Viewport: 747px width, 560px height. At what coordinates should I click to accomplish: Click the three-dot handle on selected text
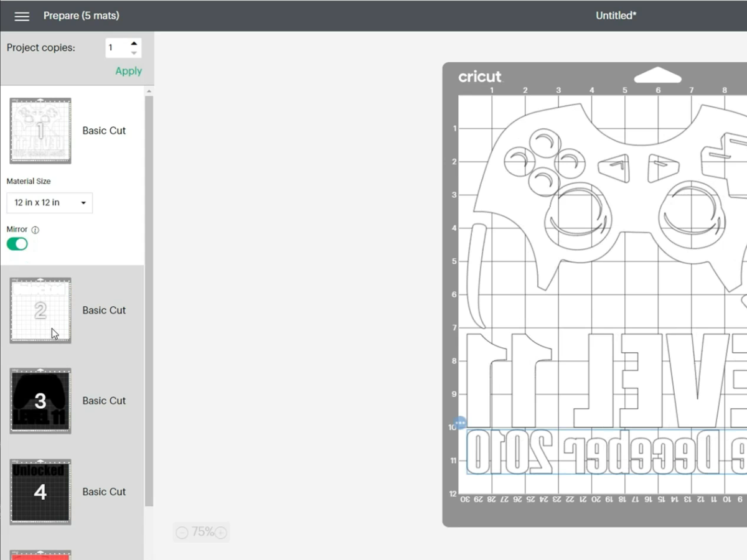(x=460, y=423)
